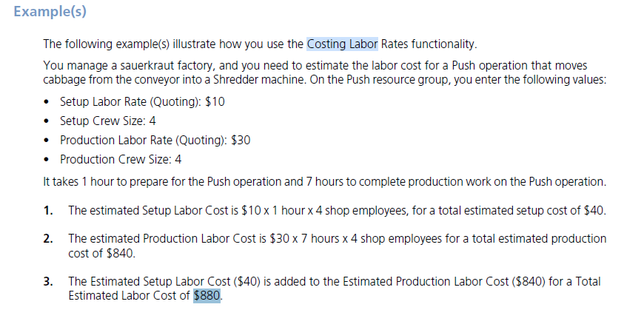
Task: Click the number 2 list marker
Action: click(x=48, y=239)
